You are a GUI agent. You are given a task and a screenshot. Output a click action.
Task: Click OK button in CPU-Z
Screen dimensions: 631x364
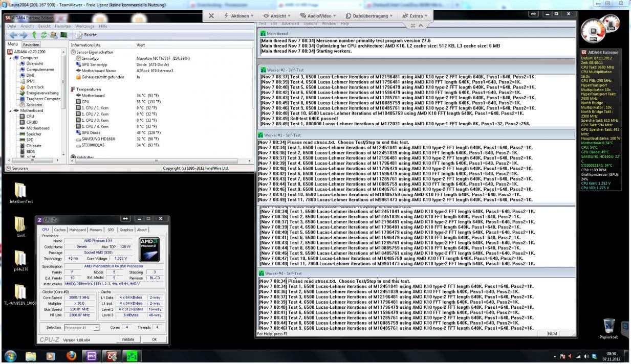coord(154,339)
